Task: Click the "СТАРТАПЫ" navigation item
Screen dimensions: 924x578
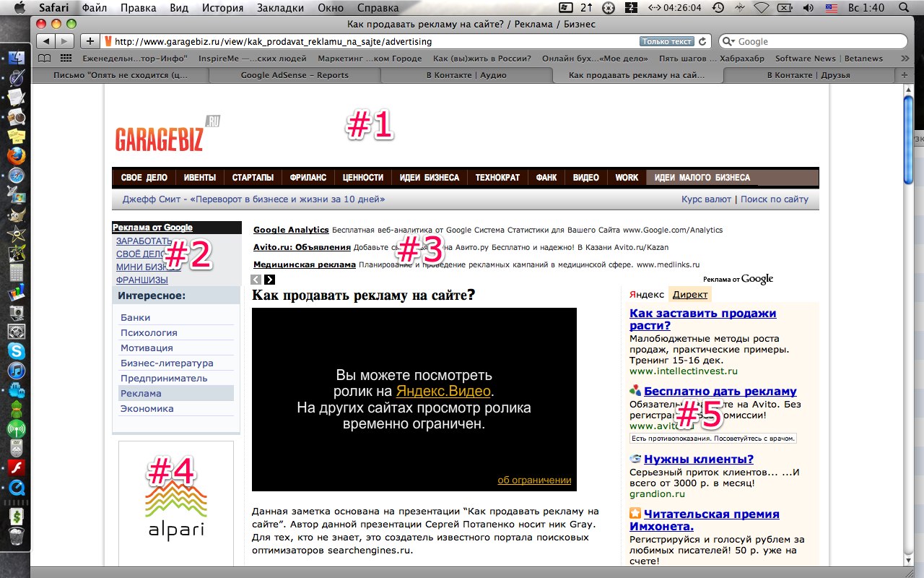Action: click(x=253, y=178)
